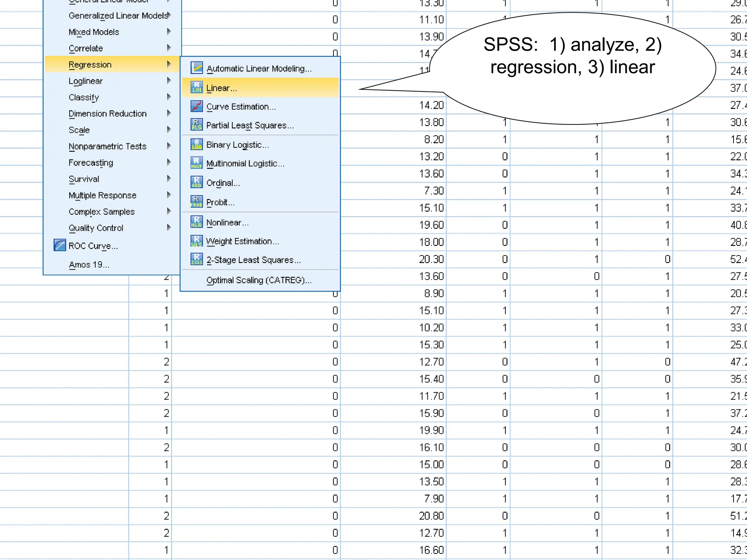The width and height of the screenshot is (747, 560).
Task: Choose Linear... in the Regression submenu
Action: tap(260, 87)
